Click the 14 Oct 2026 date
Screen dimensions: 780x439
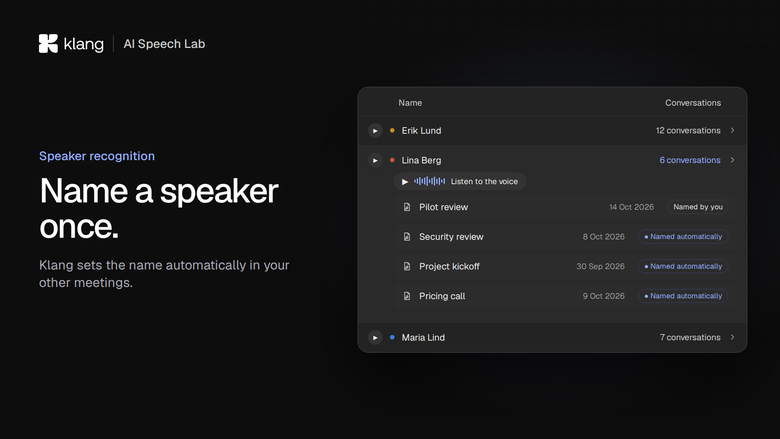(x=631, y=207)
